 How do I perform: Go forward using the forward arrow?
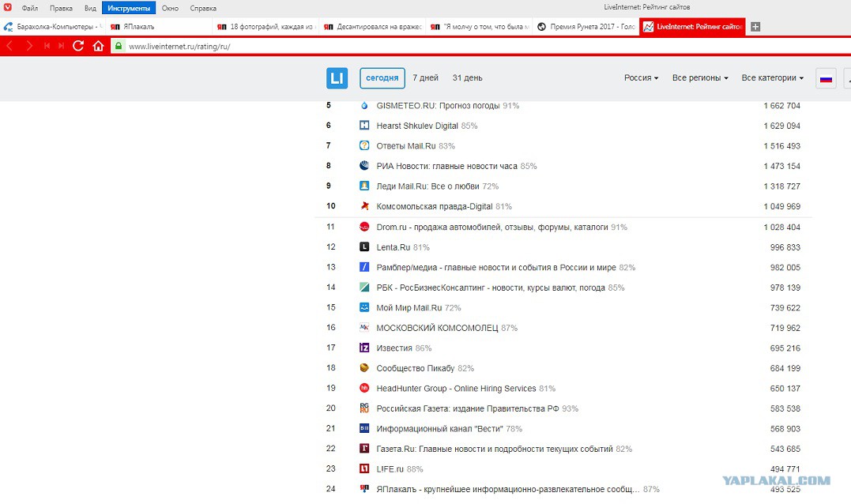point(29,46)
